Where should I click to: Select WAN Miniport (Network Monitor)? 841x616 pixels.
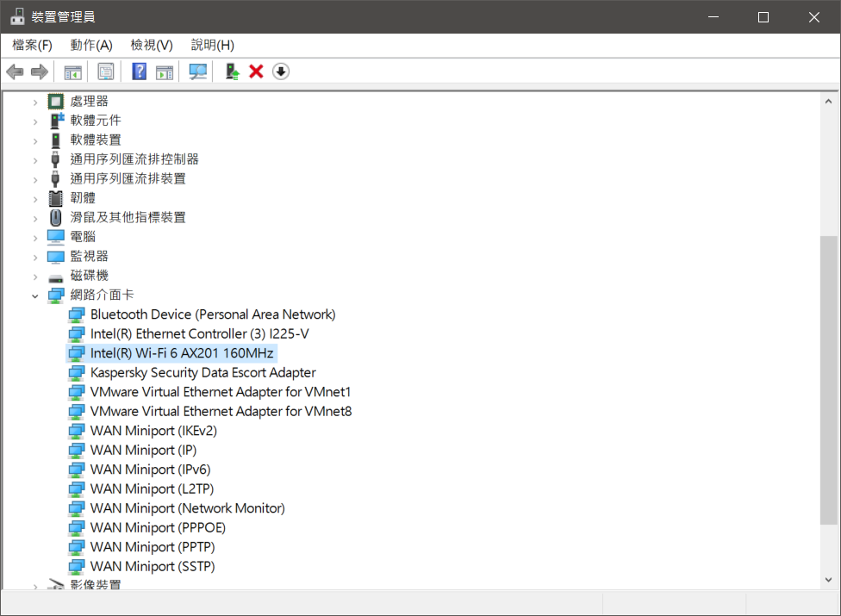188,508
